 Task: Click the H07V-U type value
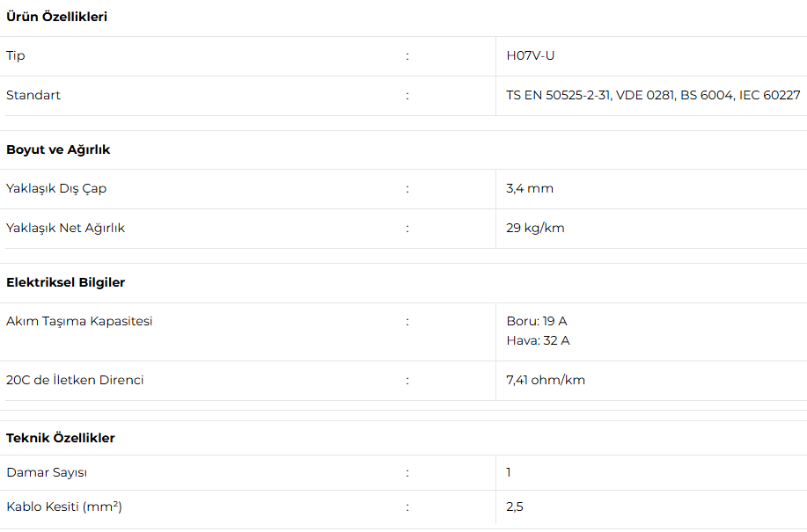[x=530, y=55]
